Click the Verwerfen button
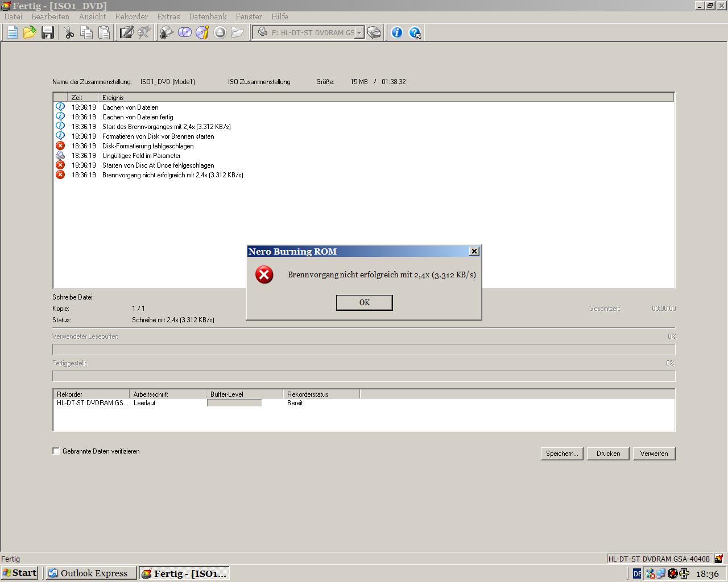Image resolution: width=728 pixels, height=582 pixels. pyautogui.click(x=654, y=453)
